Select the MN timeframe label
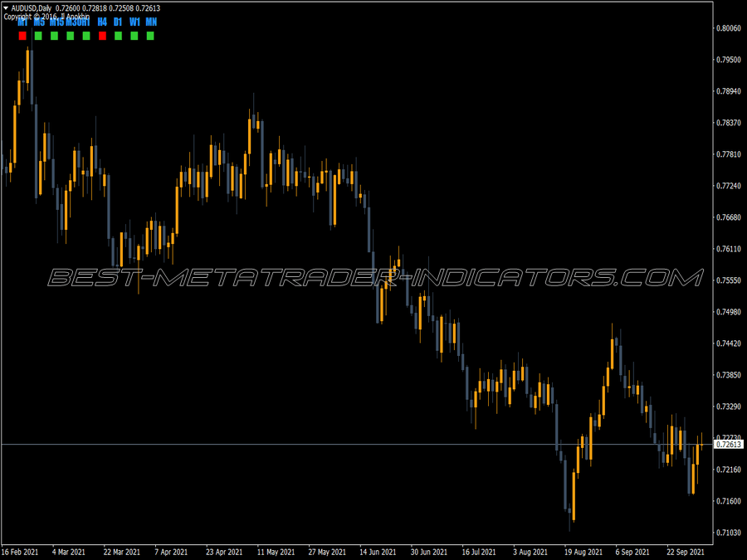 (149, 22)
